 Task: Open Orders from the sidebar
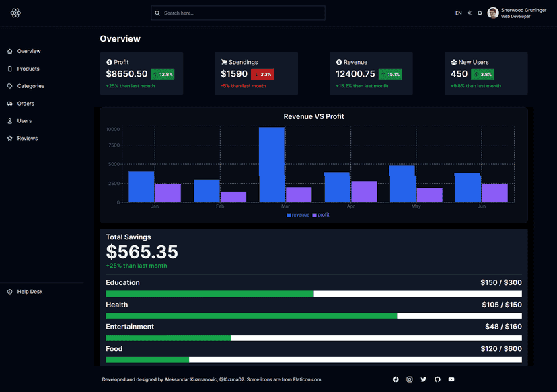26,104
